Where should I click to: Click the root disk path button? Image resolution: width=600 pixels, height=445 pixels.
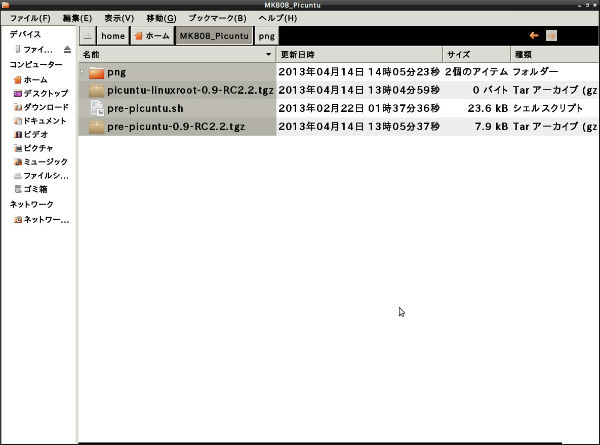[88, 36]
